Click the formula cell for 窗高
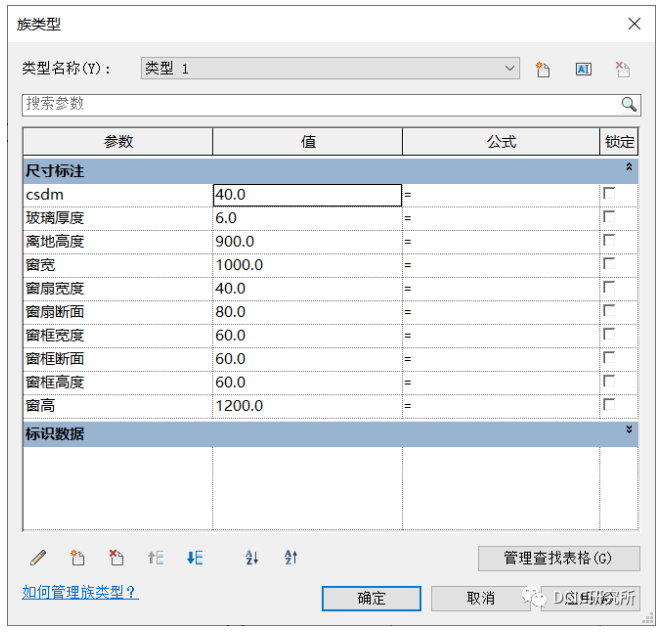 pos(501,406)
